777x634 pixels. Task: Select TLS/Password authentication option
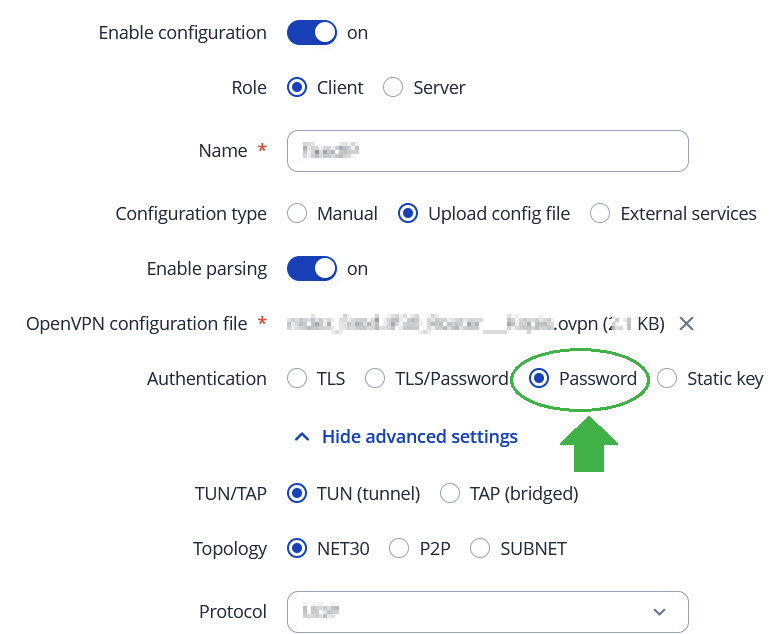pos(374,379)
